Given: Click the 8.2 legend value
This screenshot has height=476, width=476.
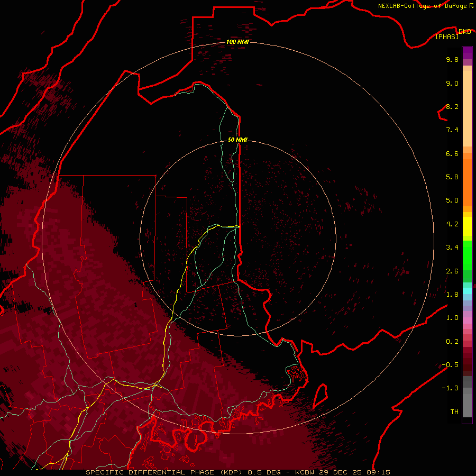Looking at the screenshot, I should pyautogui.click(x=452, y=106).
